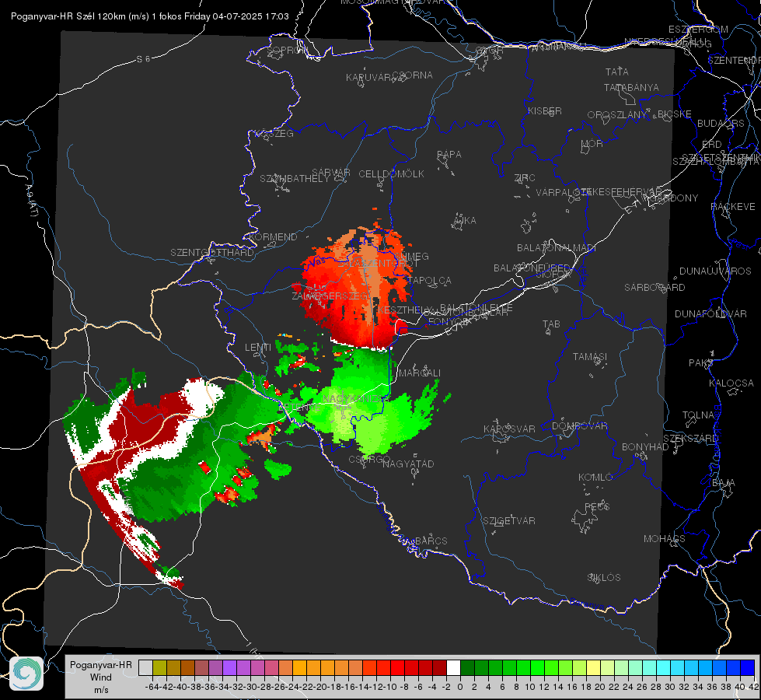Select the SARBOGARD city label
The height and width of the screenshot is (700, 761).
[655, 288]
